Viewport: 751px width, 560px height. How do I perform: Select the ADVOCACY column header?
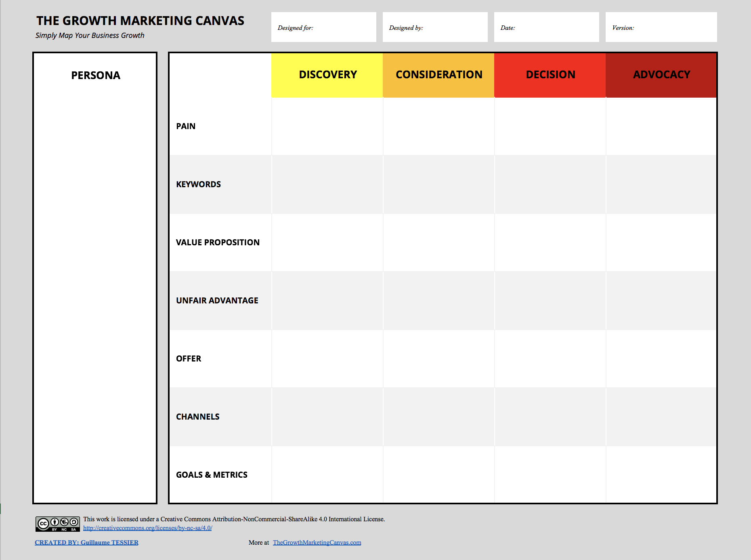[x=661, y=75]
